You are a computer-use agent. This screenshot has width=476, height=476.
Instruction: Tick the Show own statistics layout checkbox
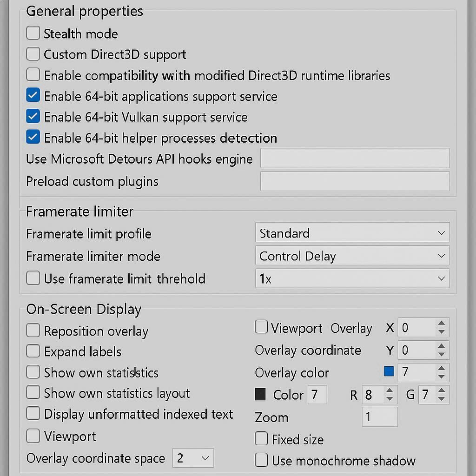click(33, 393)
